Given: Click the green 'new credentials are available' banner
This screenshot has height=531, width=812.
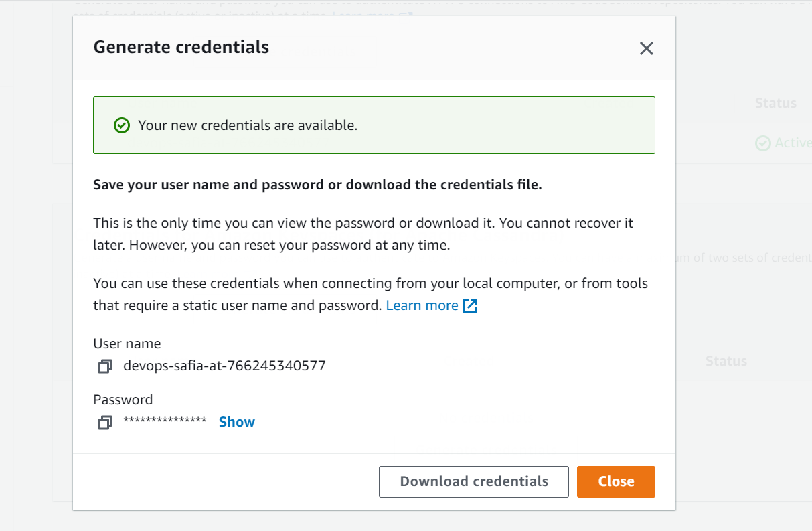Looking at the screenshot, I should pyautogui.click(x=374, y=125).
